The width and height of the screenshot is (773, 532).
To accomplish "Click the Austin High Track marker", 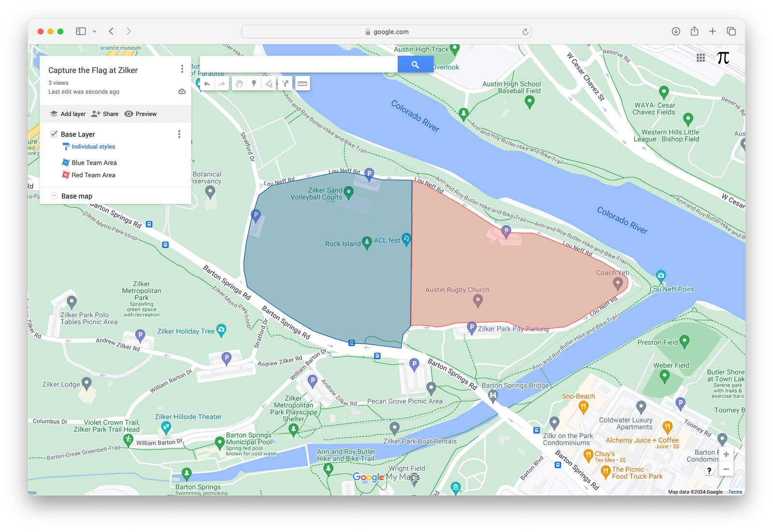I will click(x=455, y=49).
